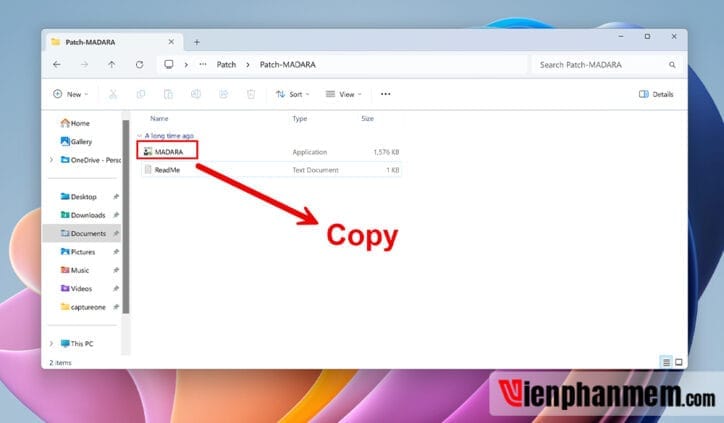Open Music in the sidebar
Viewport: 724px width, 423px height.
[74, 270]
